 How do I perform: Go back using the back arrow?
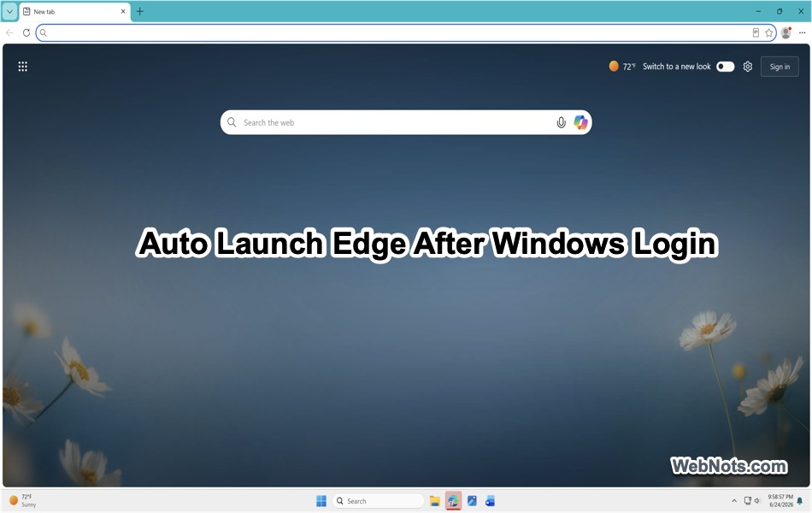(x=10, y=33)
